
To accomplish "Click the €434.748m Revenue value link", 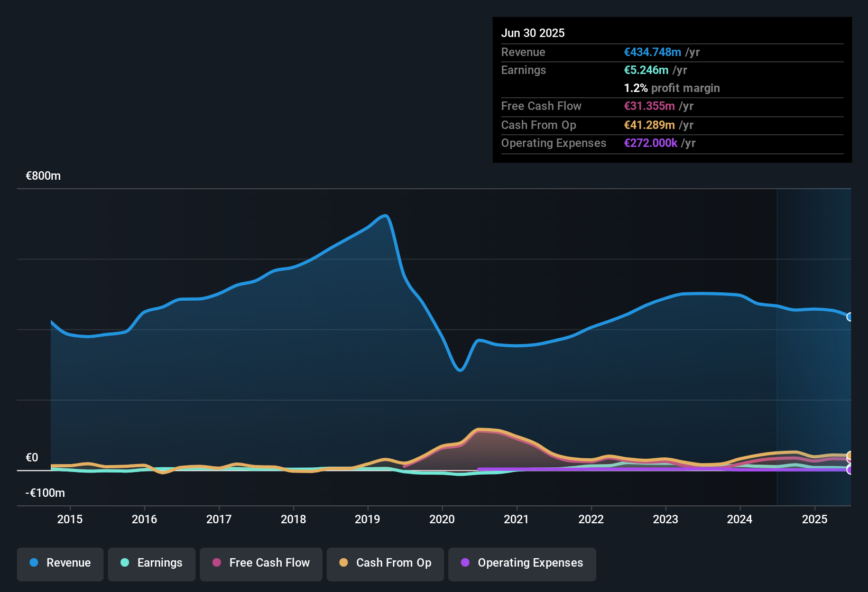I will coord(652,52).
